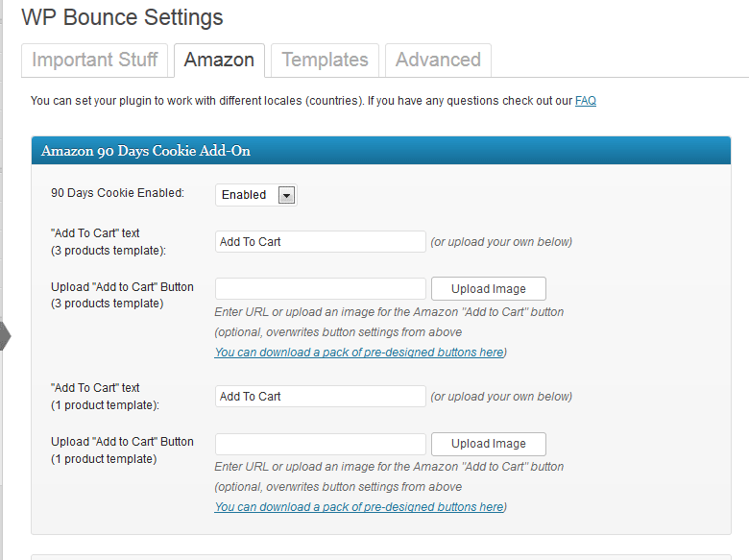Click the "90 Days Cookie Enabled:" label
Viewport: 749px width, 560px height.
pyautogui.click(x=117, y=193)
